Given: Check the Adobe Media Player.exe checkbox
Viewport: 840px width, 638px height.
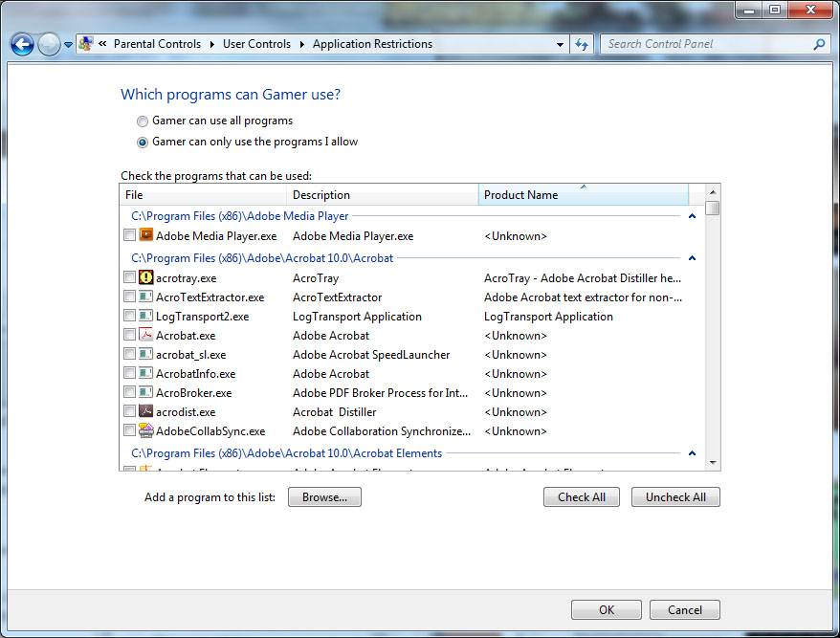Looking at the screenshot, I should 129,235.
